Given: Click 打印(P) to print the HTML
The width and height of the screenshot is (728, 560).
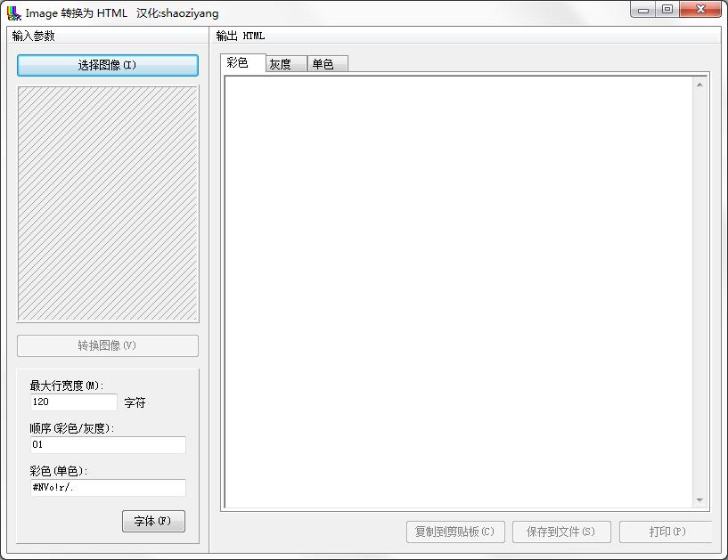Looking at the screenshot, I should coord(667,532).
